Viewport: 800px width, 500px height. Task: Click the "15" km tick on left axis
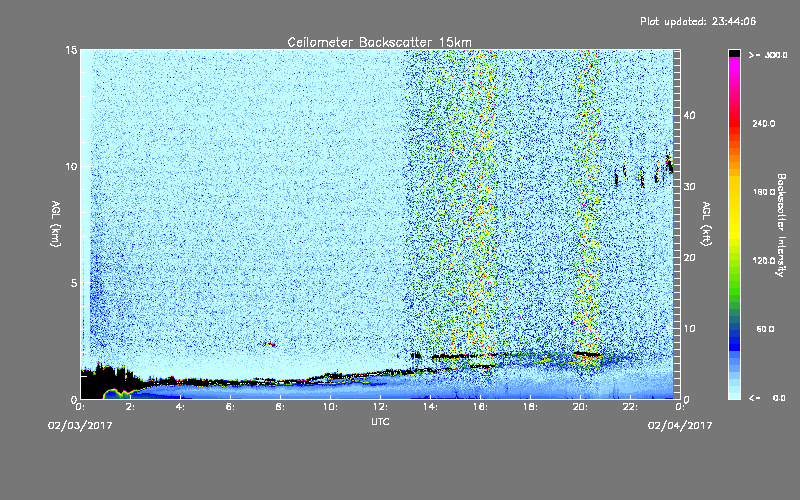pyautogui.click(x=71, y=50)
